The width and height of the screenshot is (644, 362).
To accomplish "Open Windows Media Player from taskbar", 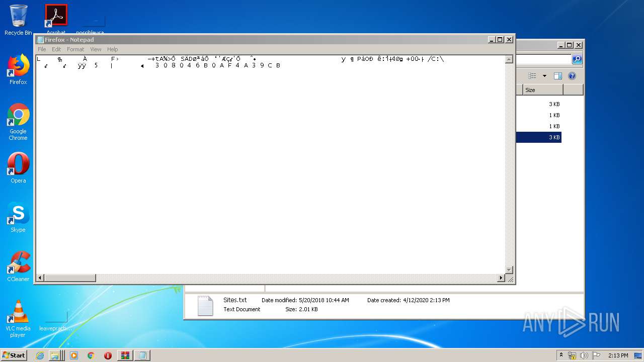I will click(x=74, y=355).
